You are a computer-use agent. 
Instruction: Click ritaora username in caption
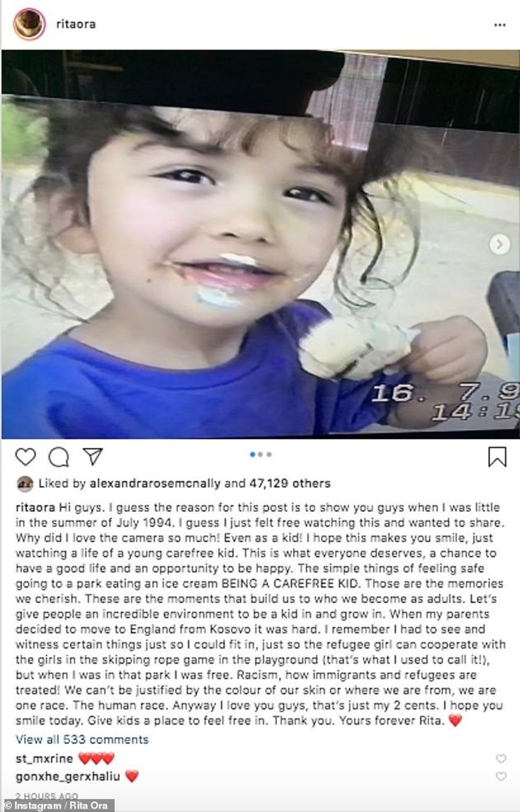click(35, 507)
